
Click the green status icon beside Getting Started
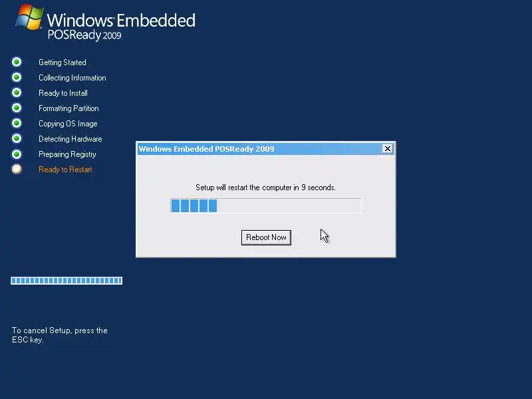[x=17, y=62]
